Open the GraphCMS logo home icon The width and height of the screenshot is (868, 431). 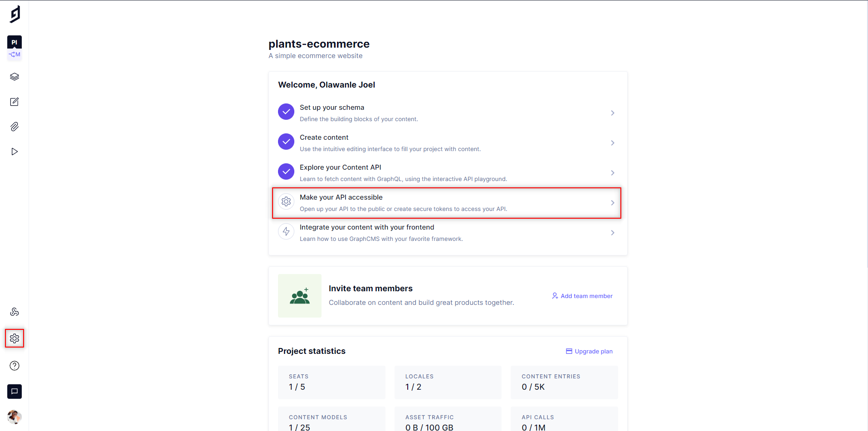14,14
